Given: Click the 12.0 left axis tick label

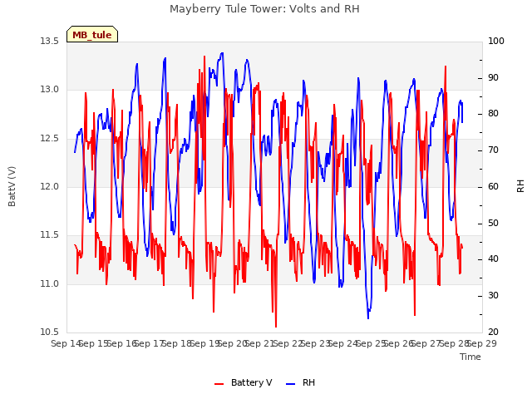Looking at the screenshot, I should click(x=50, y=186).
